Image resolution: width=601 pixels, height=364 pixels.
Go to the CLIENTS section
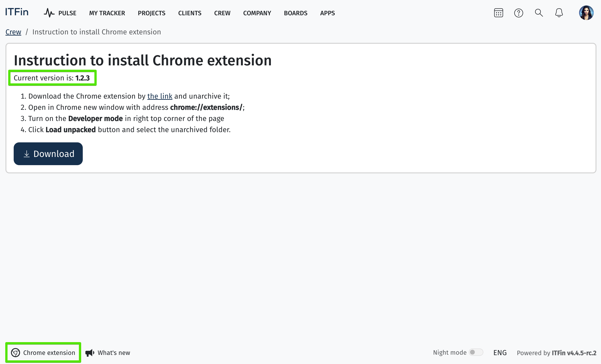click(189, 13)
